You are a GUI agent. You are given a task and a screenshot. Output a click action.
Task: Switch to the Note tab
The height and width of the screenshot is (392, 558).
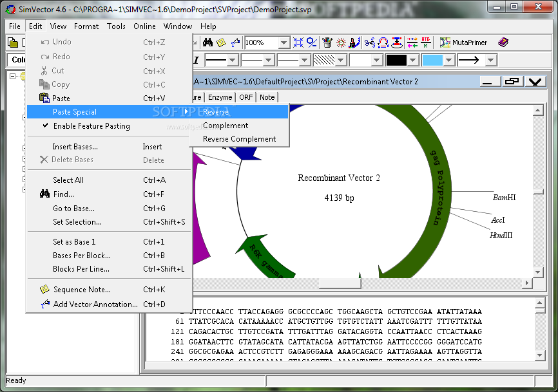pyautogui.click(x=267, y=97)
